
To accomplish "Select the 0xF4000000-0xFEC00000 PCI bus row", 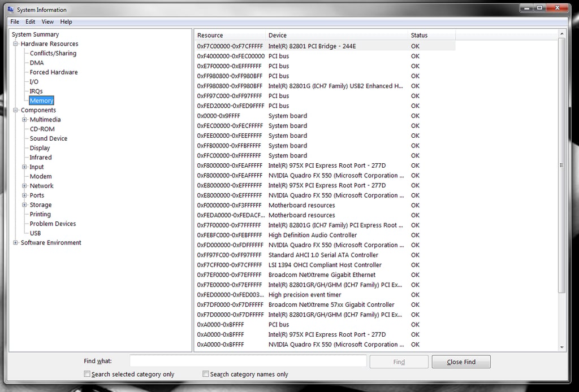I will coord(325,56).
